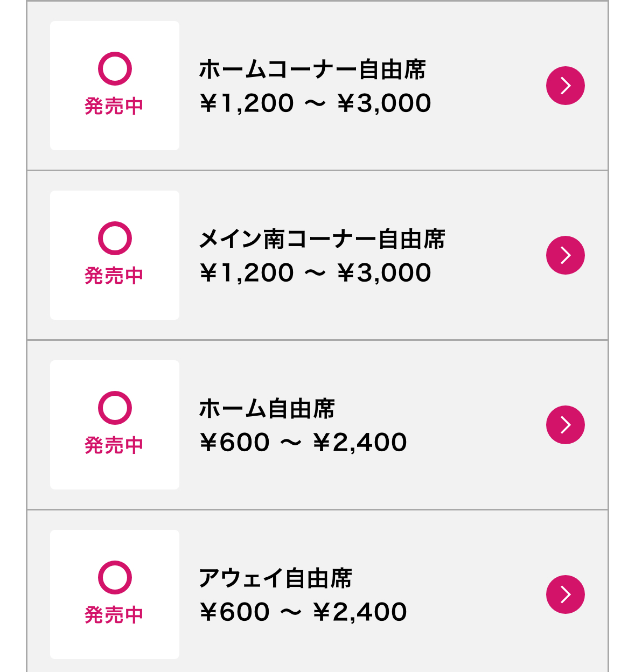
Task: Open arrow for メイン南コーナー自由席
Action: [x=566, y=255]
